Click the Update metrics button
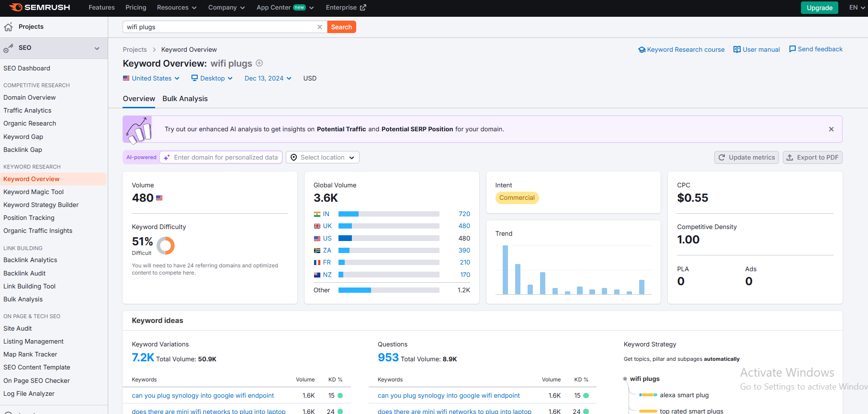The width and height of the screenshot is (868, 414). pyautogui.click(x=747, y=157)
